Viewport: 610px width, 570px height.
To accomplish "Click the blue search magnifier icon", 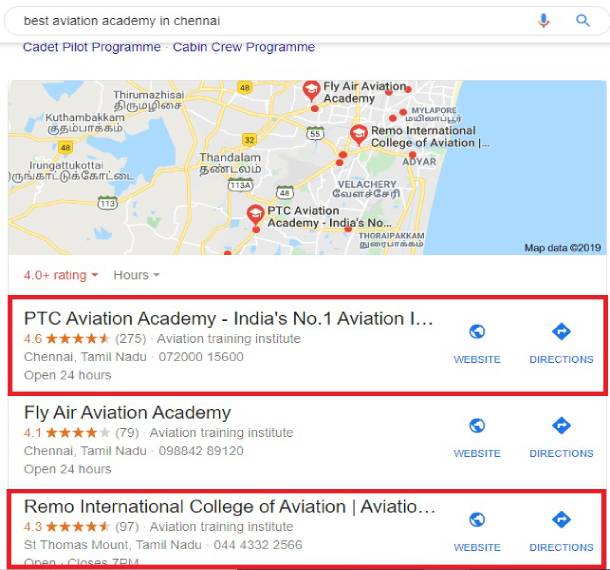I will (583, 20).
